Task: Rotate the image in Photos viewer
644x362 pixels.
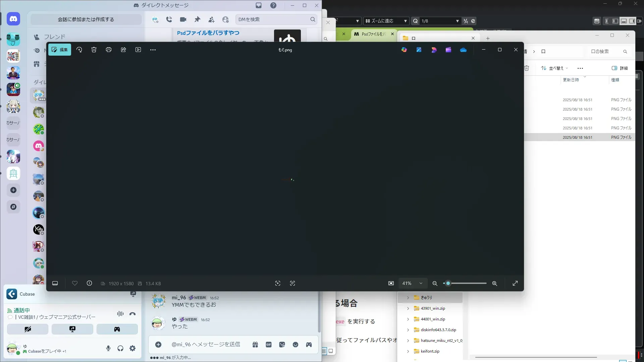Action: click(x=79, y=50)
